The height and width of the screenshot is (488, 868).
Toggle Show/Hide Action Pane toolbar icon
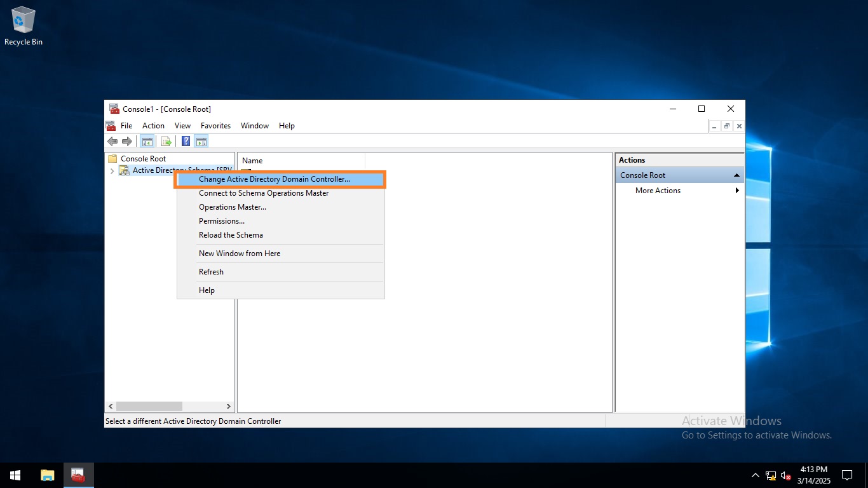(x=201, y=141)
